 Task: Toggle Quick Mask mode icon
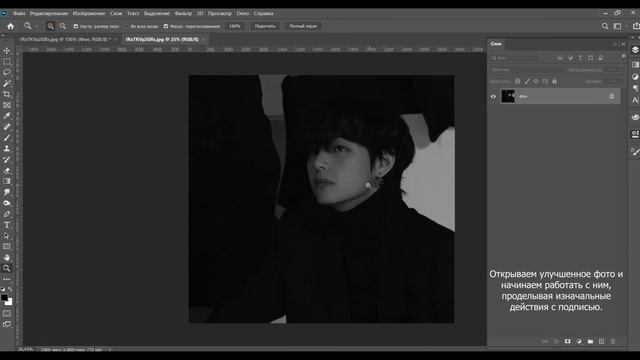(7, 313)
